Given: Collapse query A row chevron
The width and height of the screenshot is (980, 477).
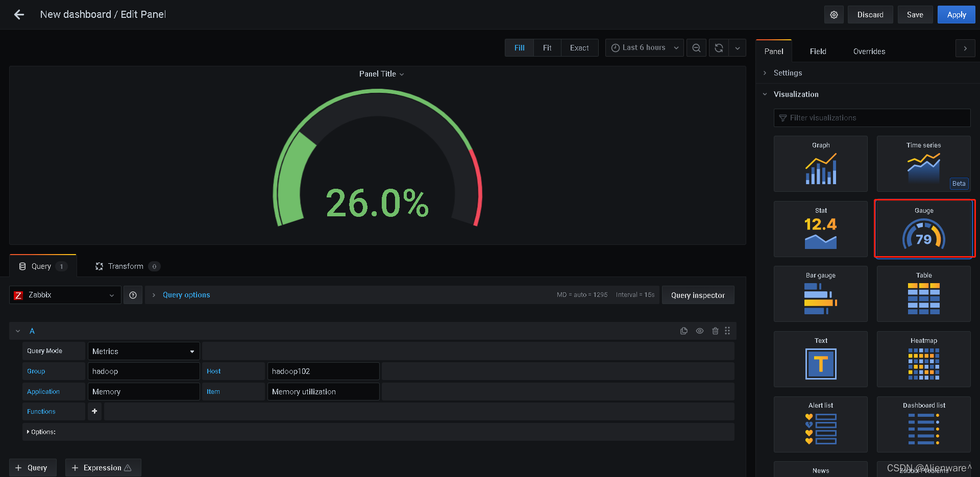Looking at the screenshot, I should (x=18, y=331).
